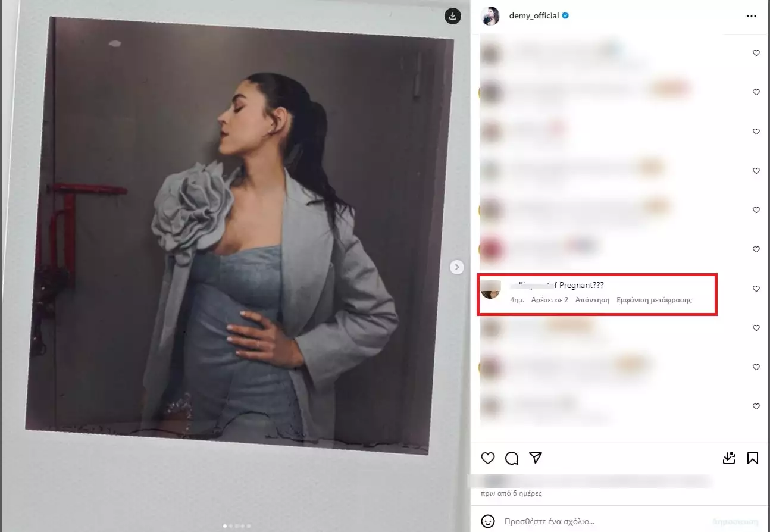770x532 pixels.
Task: Open comments via speech bubble icon
Action: pos(512,458)
